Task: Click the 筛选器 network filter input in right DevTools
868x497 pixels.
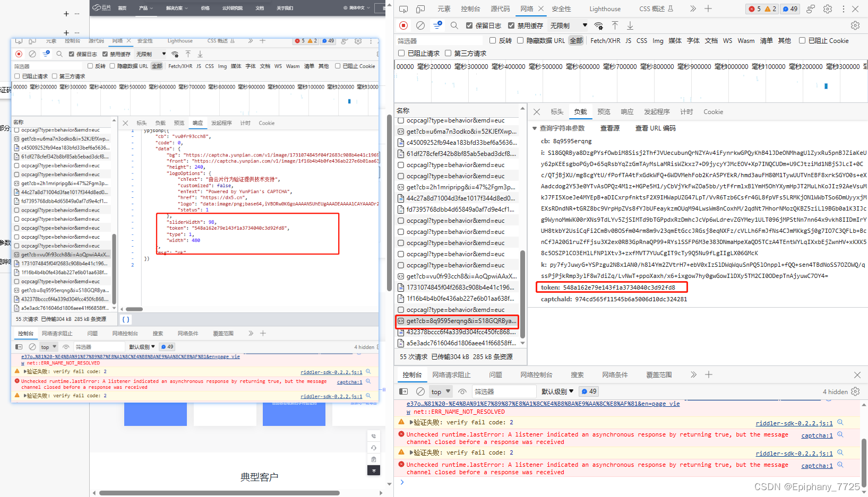Action: [x=440, y=40]
